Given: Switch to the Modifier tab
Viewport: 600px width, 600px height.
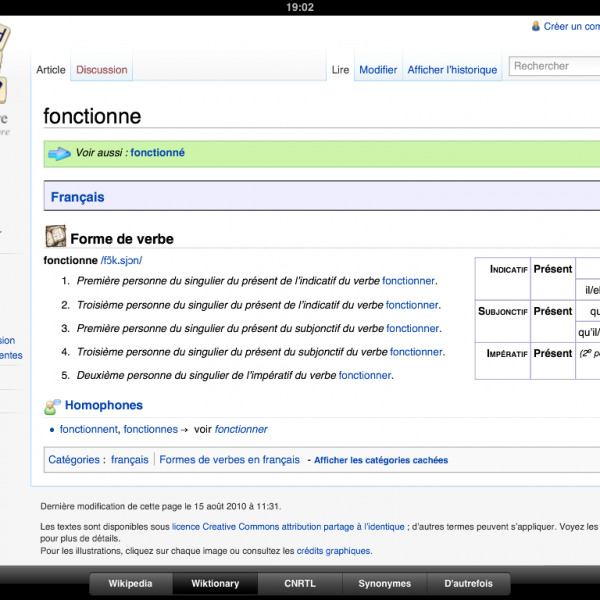Looking at the screenshot, I should tap(378, 70).
